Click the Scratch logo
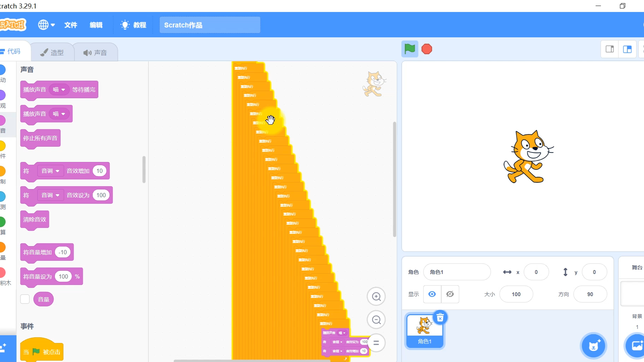 click(x=13, y=25)
